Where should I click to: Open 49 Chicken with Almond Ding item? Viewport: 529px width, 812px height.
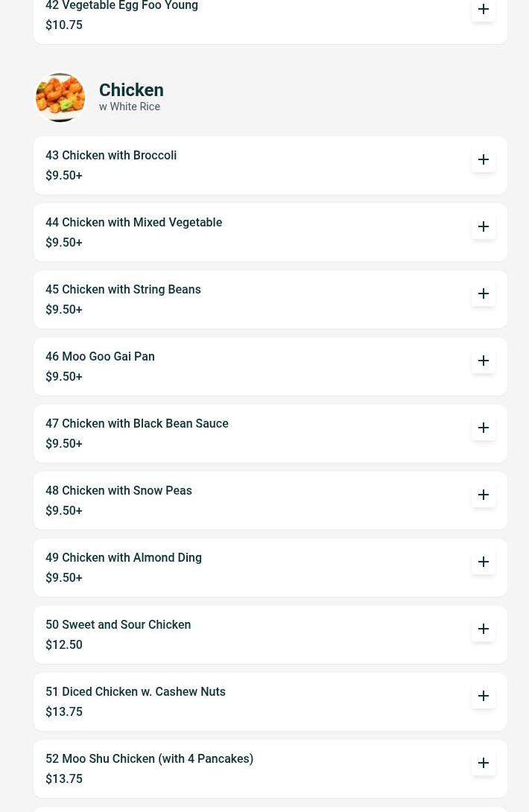[270, 568]
